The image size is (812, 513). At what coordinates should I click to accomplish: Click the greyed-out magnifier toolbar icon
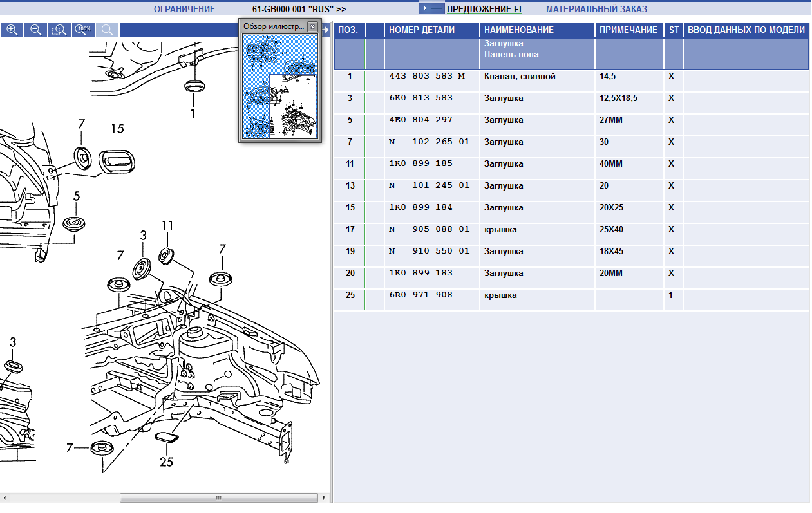[107, 30]
